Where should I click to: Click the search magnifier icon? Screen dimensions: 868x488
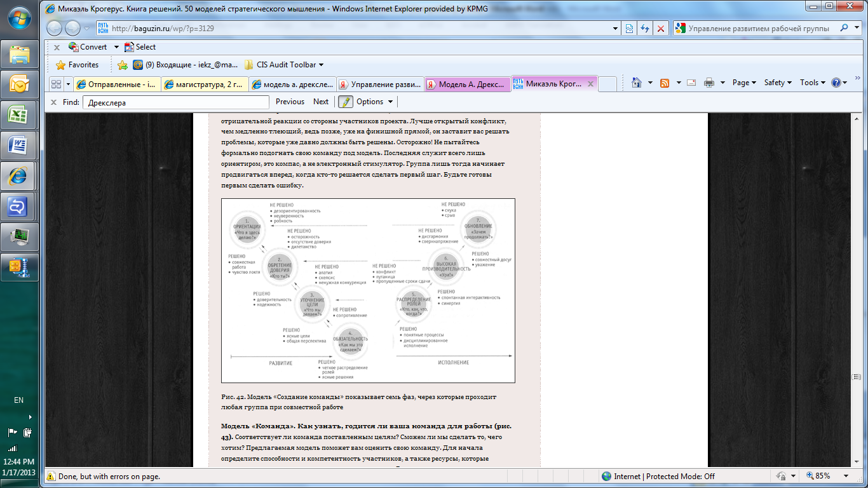(844, 28)
